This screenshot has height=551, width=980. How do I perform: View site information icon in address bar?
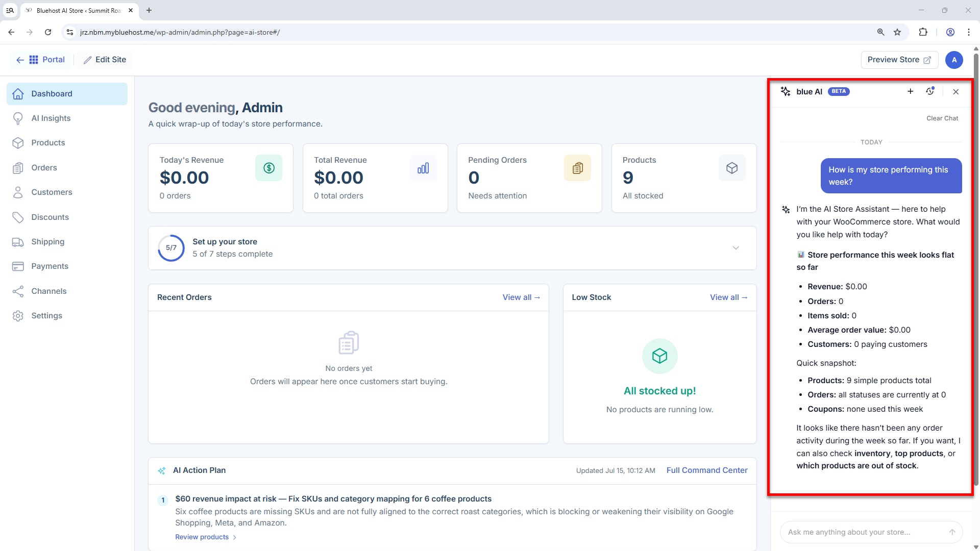70,32
